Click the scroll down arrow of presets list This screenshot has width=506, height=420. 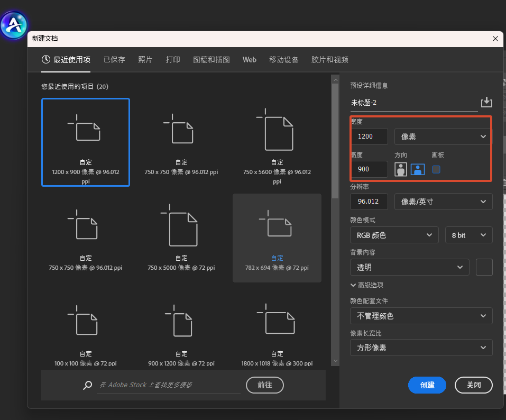[336, 361]
